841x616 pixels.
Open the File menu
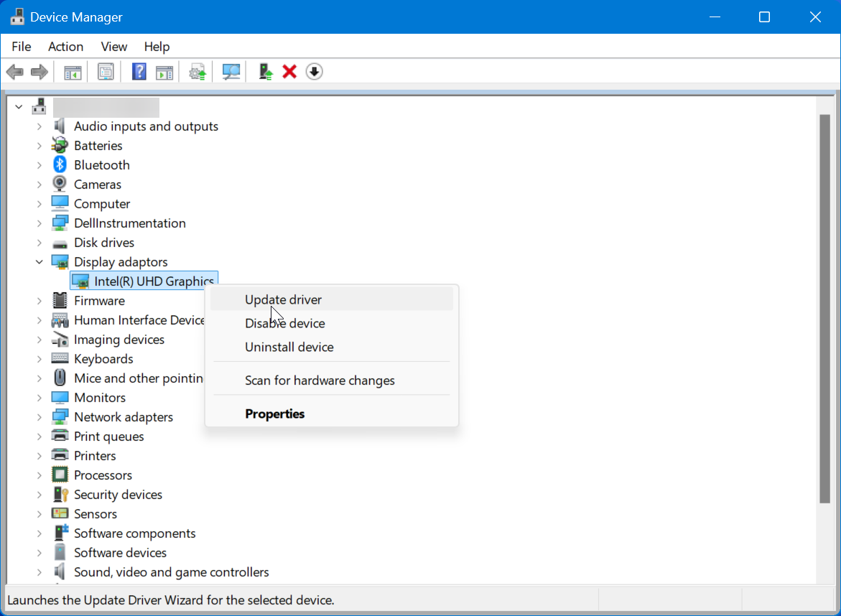tap(22, 47)
